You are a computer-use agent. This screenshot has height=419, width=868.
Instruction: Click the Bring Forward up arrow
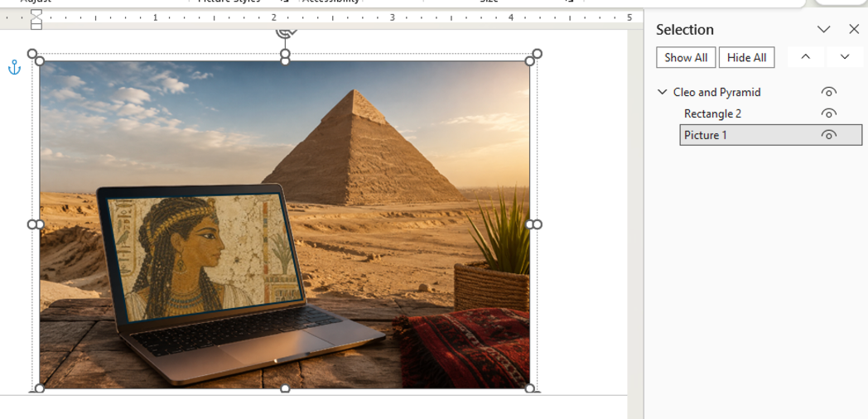click(x=805, y=57)
